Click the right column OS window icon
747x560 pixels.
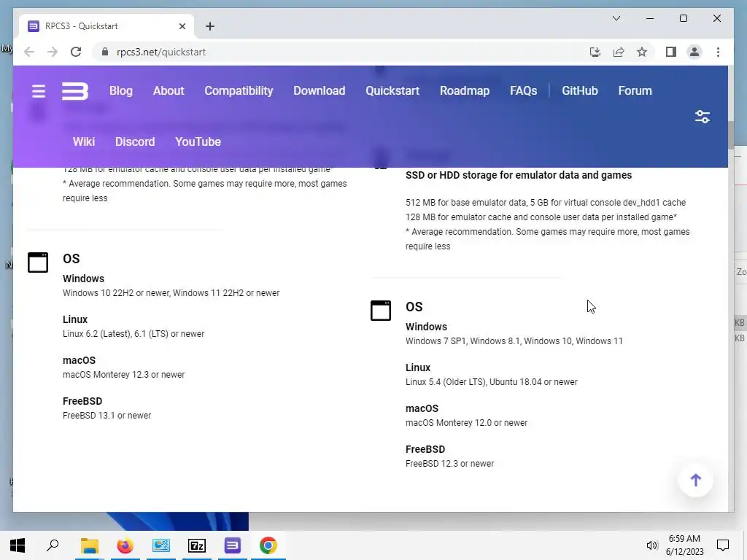point(381,311)
